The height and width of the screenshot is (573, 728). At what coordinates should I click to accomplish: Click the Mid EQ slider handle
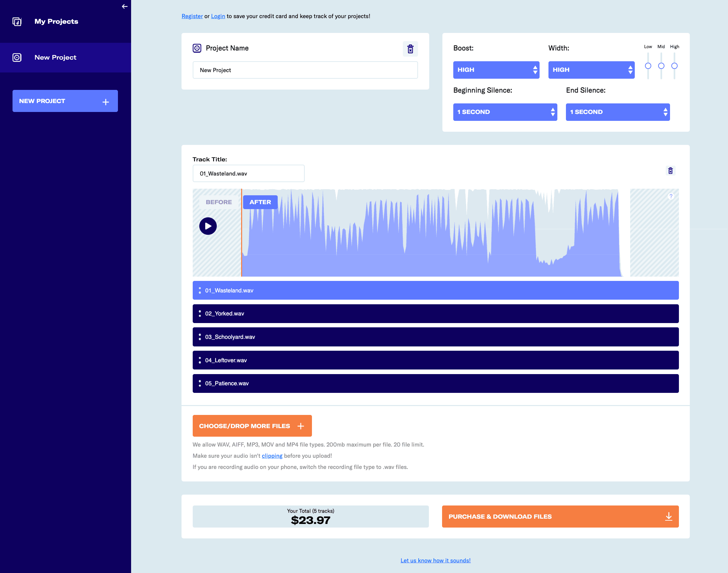(661, 66)
